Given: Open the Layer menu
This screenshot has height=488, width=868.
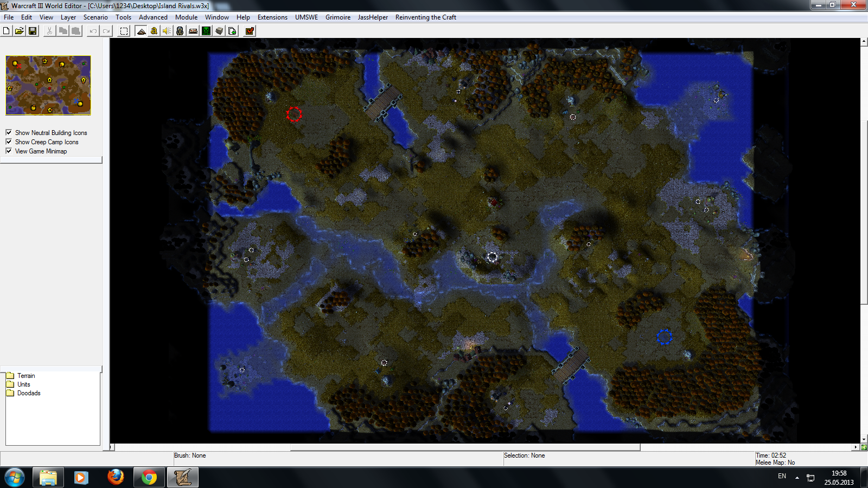Looking at the screenshot, I should point(68,17).
